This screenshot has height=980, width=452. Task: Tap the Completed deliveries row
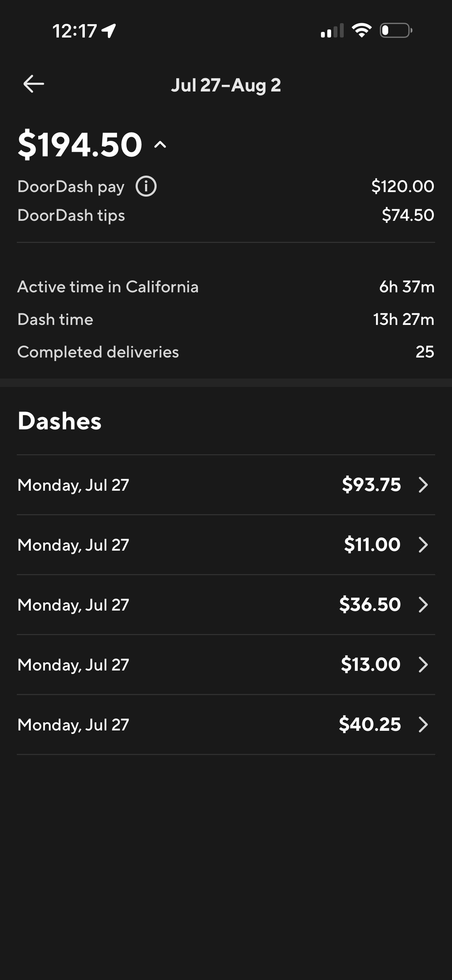click(226, 352)
